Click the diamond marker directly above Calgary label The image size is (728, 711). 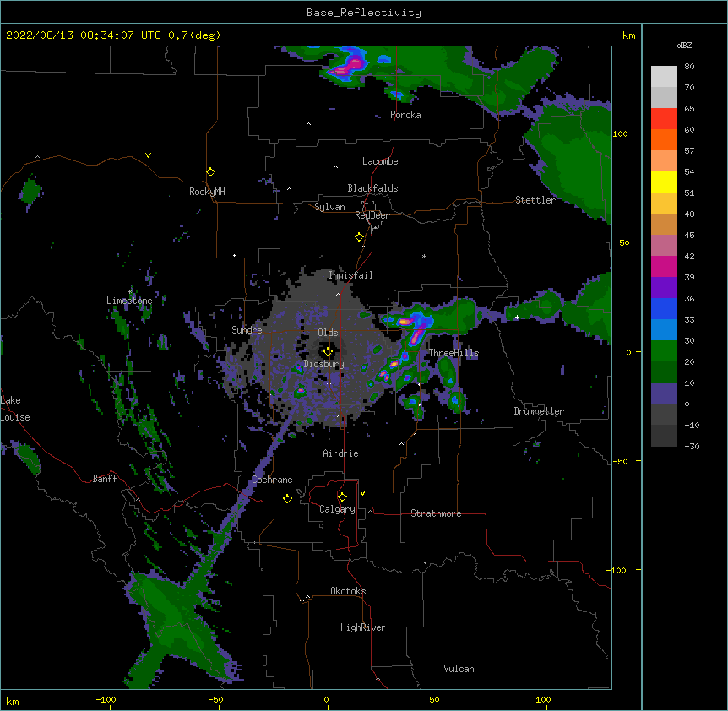342,497
